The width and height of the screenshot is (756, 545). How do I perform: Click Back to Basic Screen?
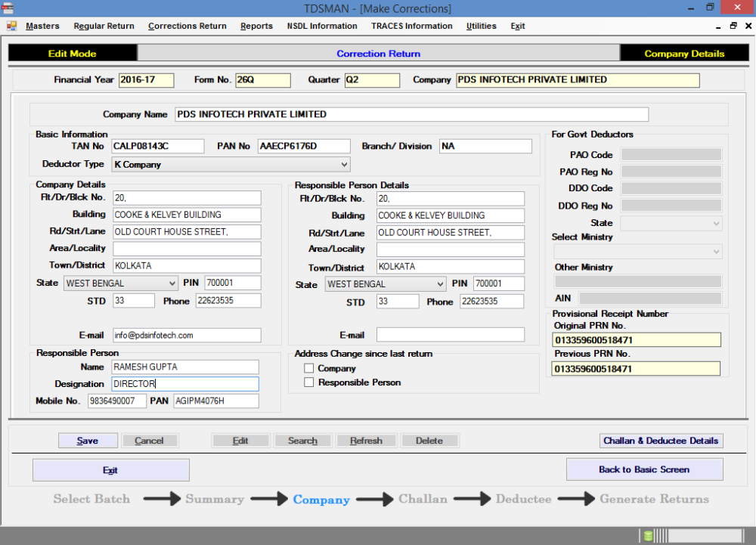pos(644,469)
